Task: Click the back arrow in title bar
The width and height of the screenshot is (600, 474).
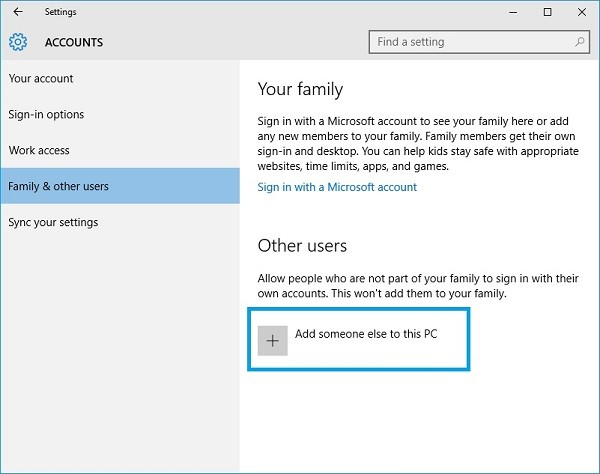Action: [x=17, y=12]
